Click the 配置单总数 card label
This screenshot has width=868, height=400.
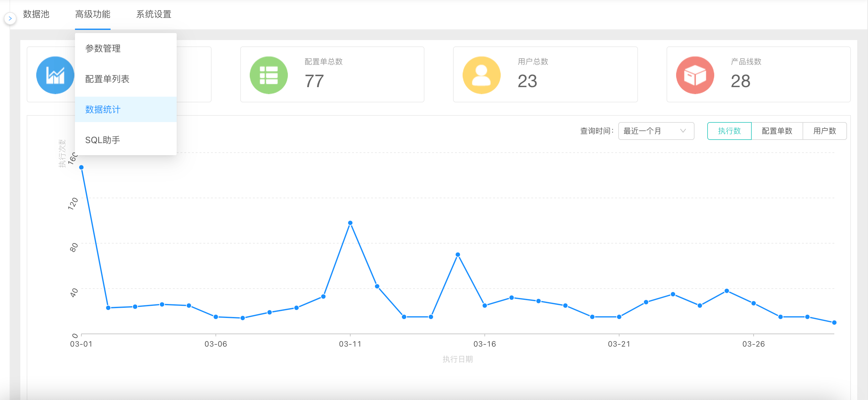[323, 62]
